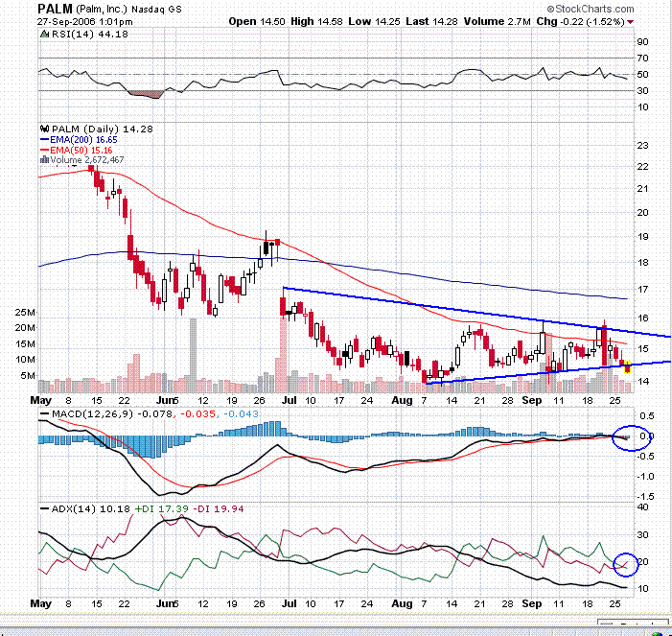
Task: Click the 40 label on ADX axis
Action: click(x=642, y=506)
